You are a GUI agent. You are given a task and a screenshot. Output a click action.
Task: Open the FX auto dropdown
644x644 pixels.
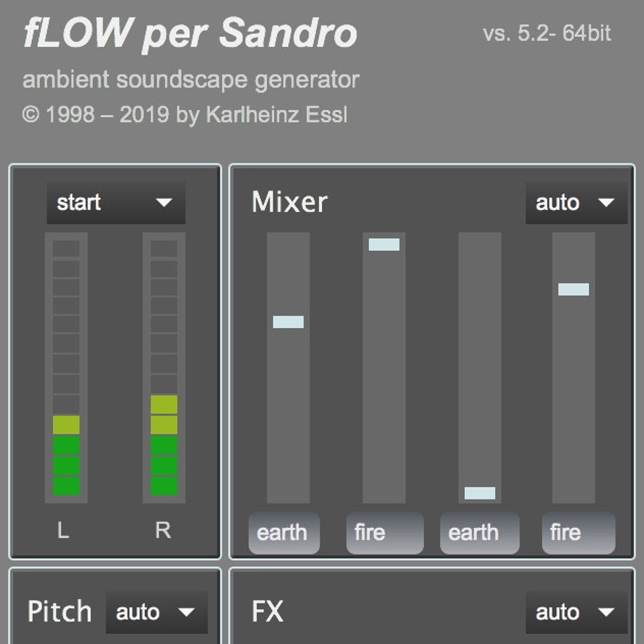click(x=576, y=612)
